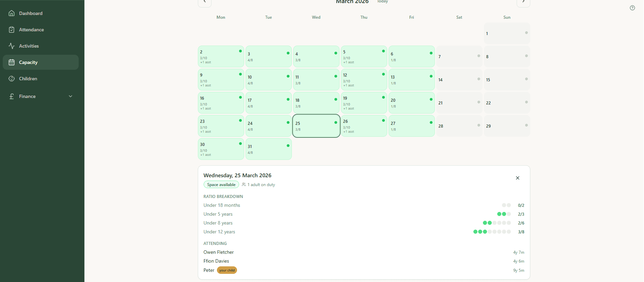644x282 pixels.
Task: Jump to the current date with Today
Action: (x=382, y=2)
